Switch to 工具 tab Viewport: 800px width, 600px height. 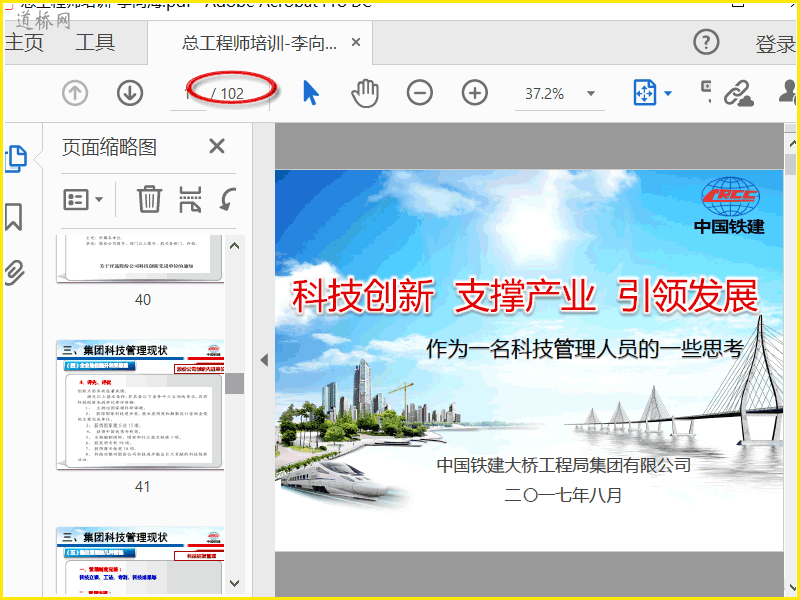[x=95, y=43]
